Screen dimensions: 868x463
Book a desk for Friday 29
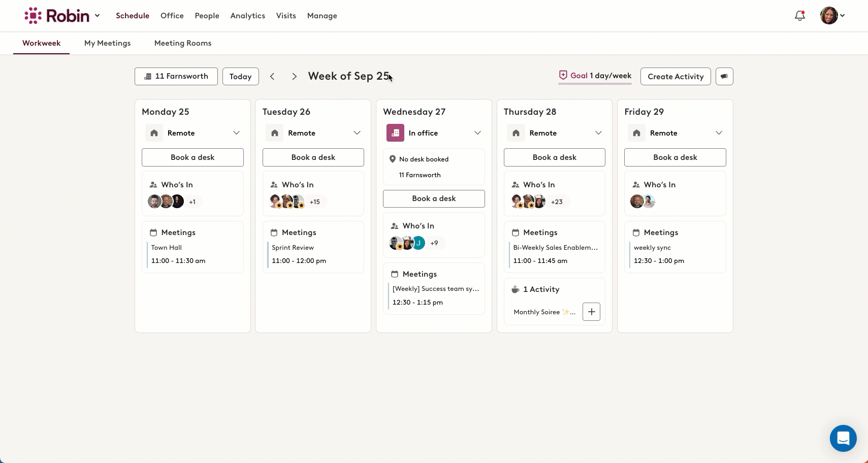(x=675, y=157)
